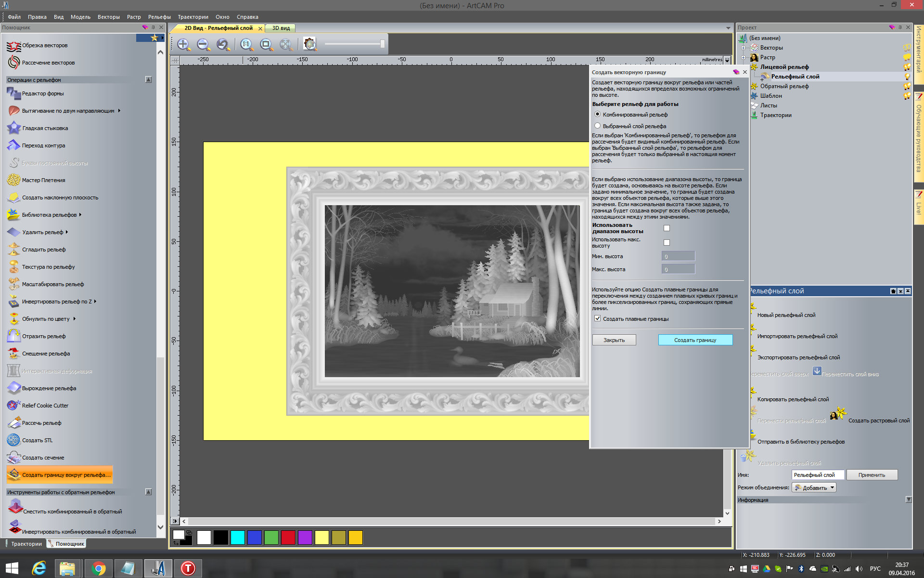Click the Создать границу button
The image size is (924, 578).
pyautogui.click(x=695, y=340)
